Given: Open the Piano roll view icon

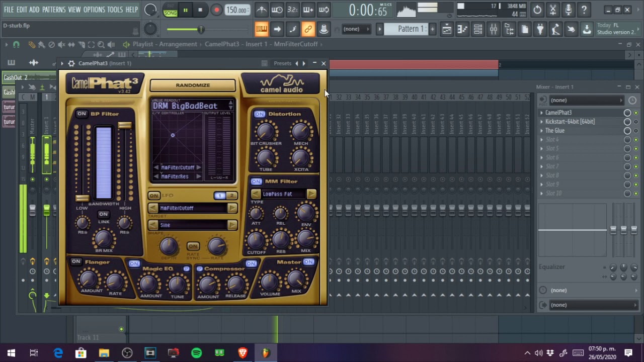Looking at the screenshot, I should tap(462, 30).
